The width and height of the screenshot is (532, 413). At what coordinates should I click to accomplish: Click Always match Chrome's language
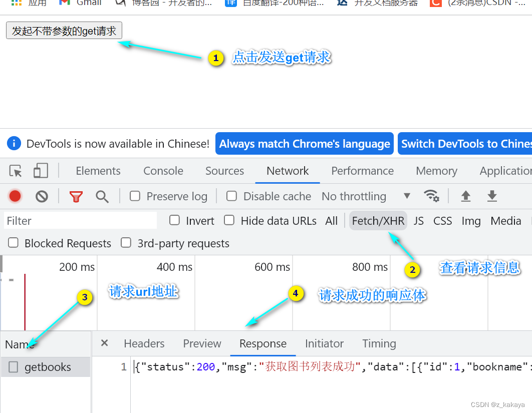[x=305, y=144]
